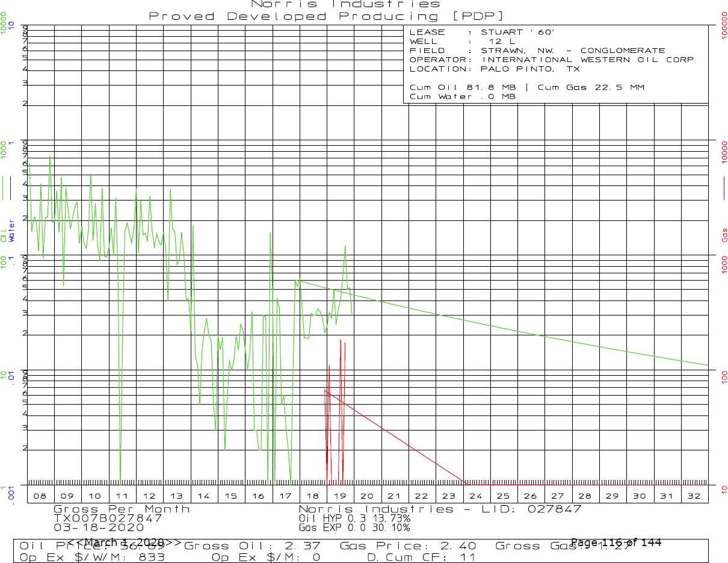
Task: Click the green Oil legend label
Action: 4,235
